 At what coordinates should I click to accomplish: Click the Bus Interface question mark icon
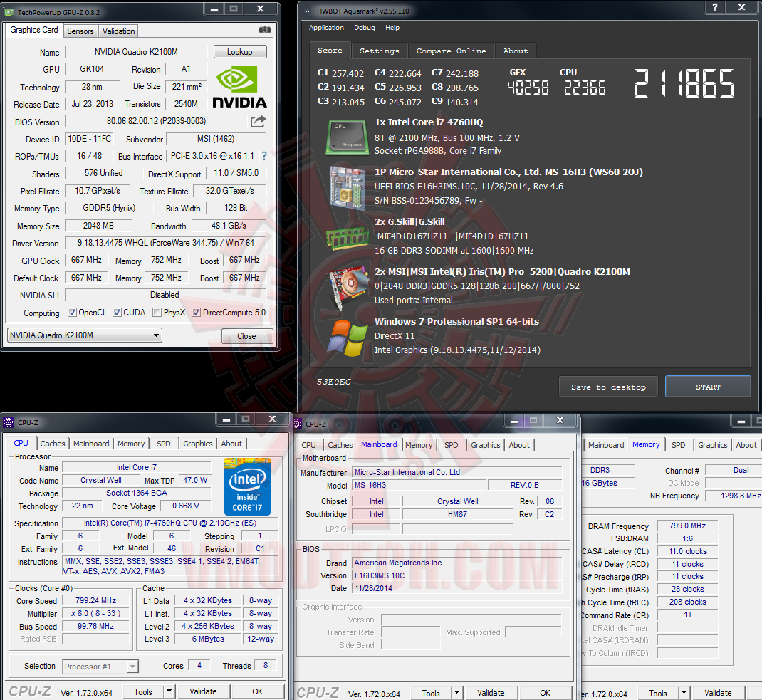264,156
